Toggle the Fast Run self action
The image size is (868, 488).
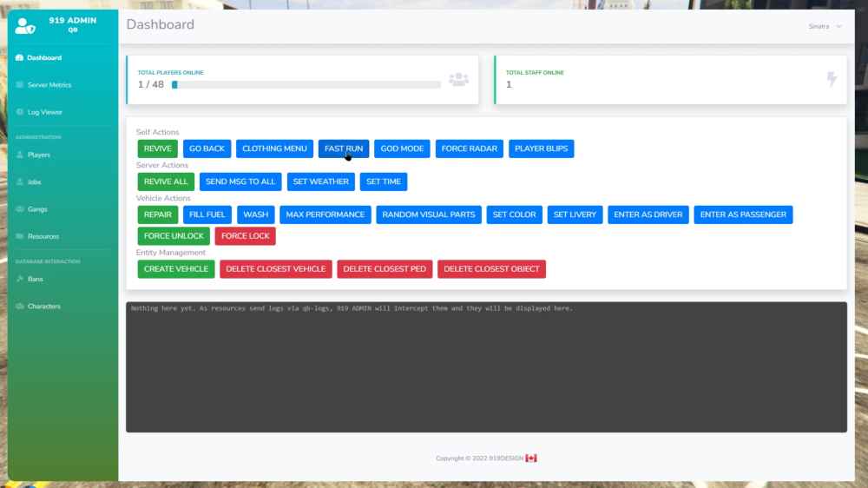tap(344, 148)
